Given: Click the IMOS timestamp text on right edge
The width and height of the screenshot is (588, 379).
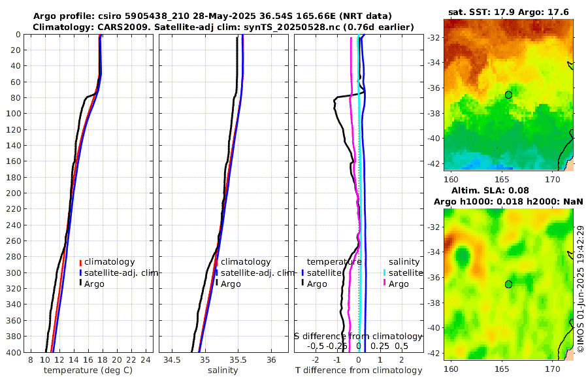Looking at the screenshot, I should point(581,289).
